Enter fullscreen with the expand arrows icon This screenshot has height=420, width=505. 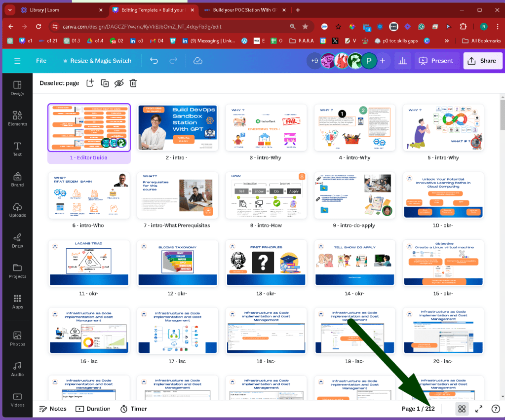(479, 409)
